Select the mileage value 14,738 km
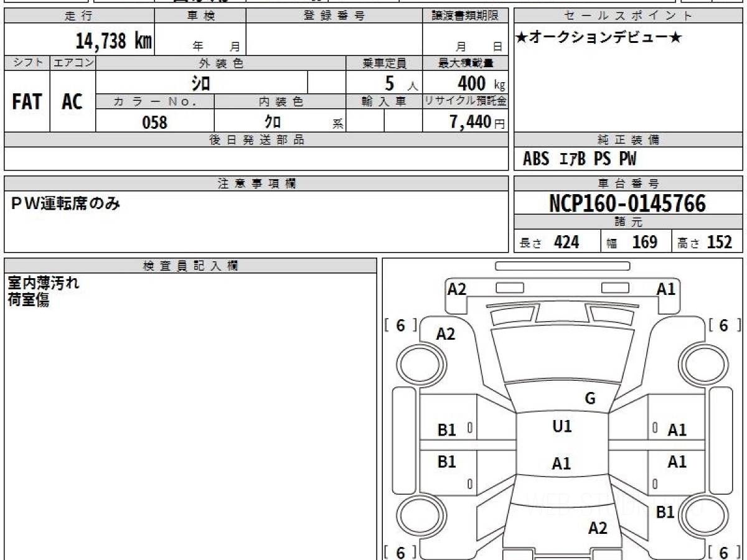This screenshot has width=747, height=560. (114, 40)
